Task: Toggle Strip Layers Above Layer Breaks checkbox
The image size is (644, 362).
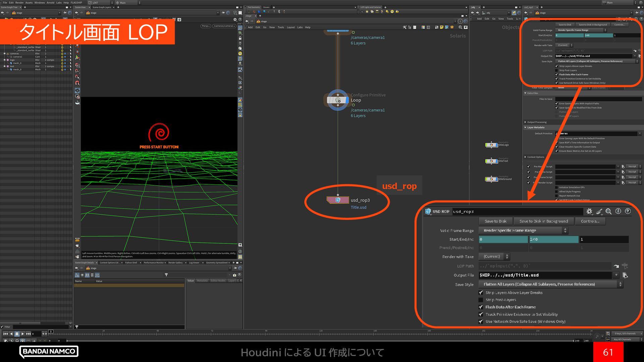Action: (481, 293)
